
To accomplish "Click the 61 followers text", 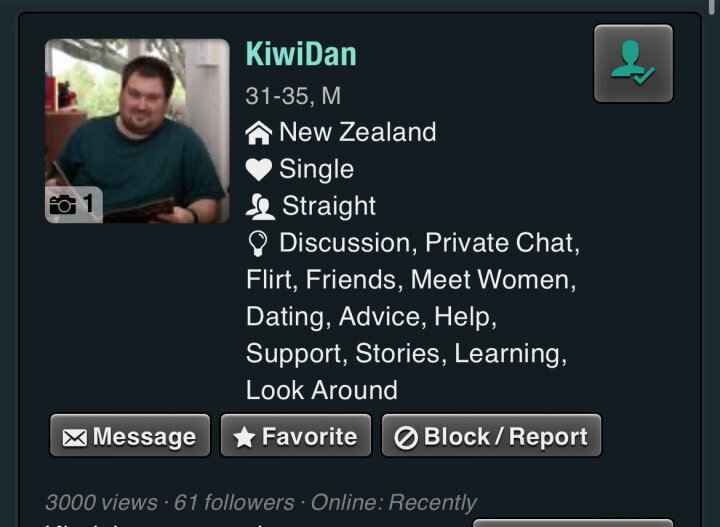I will (x=234, y=502).
